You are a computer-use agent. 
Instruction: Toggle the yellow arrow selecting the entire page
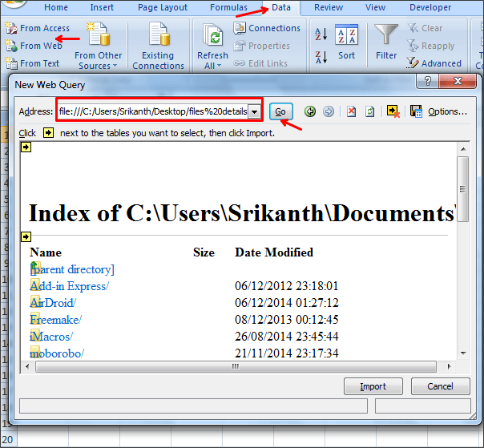pos(26,147)
